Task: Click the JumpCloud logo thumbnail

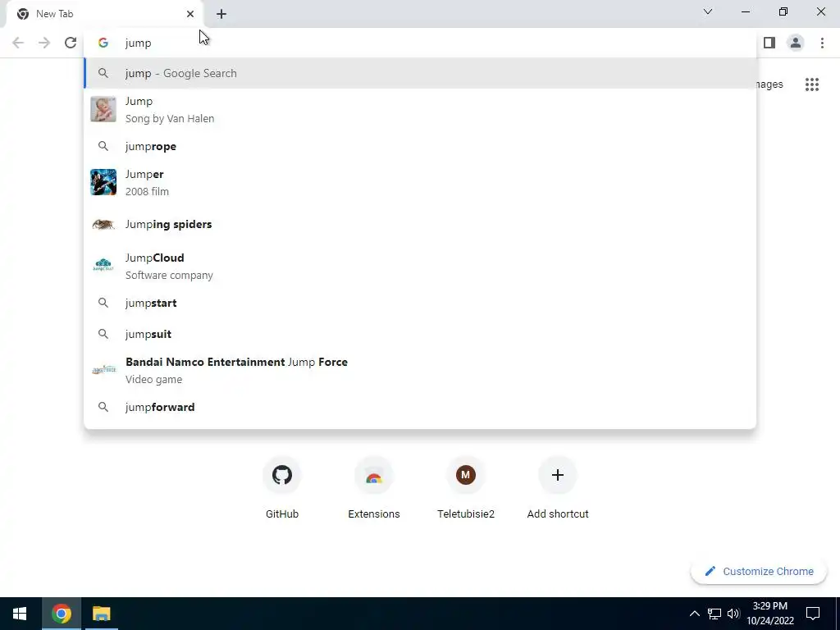Action: pos(103,265)
